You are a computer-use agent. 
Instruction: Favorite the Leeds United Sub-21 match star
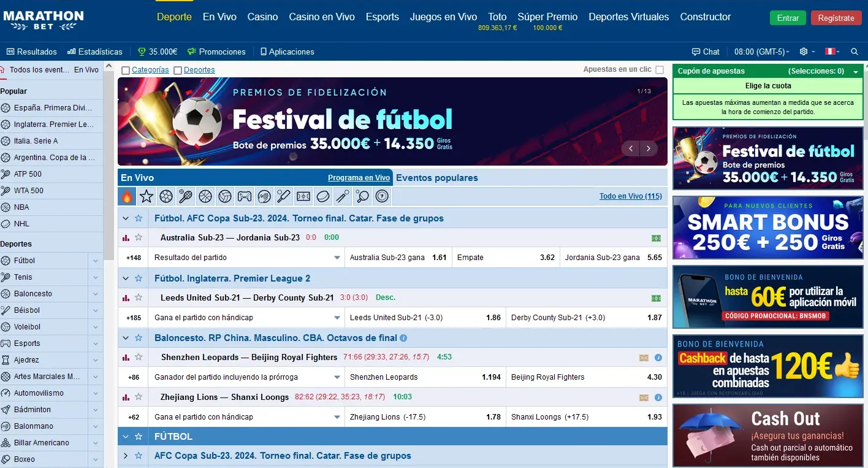[139, 297]
